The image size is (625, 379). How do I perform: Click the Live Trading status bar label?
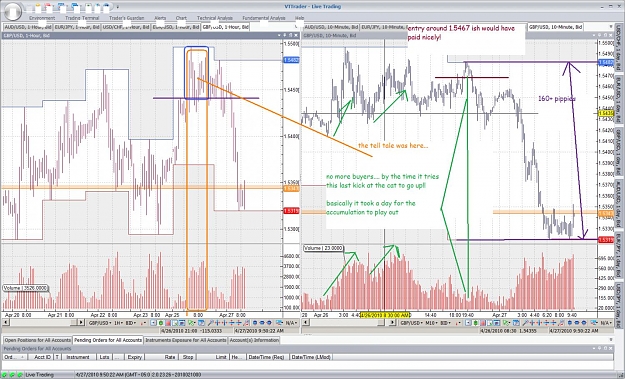click(39, 375)
